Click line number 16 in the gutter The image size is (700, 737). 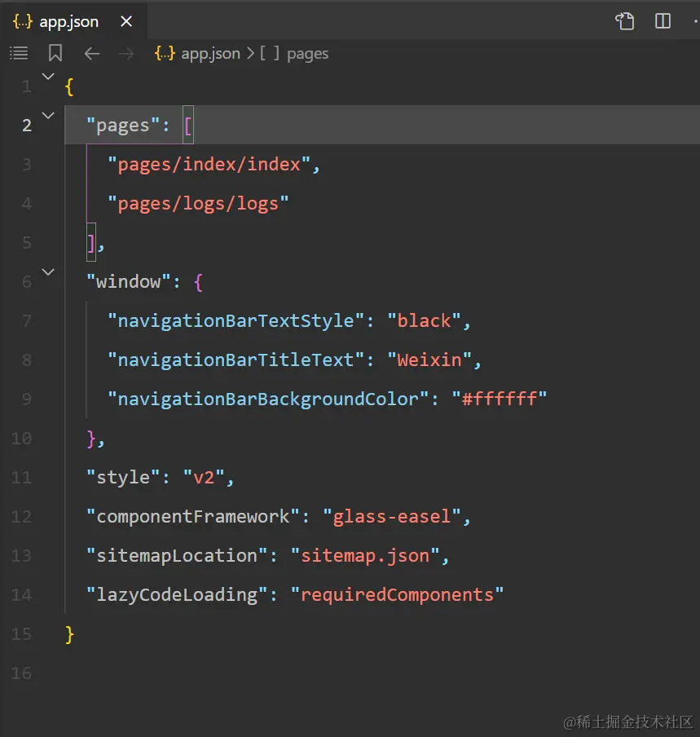pyautogui.click(x=22, y=673)
